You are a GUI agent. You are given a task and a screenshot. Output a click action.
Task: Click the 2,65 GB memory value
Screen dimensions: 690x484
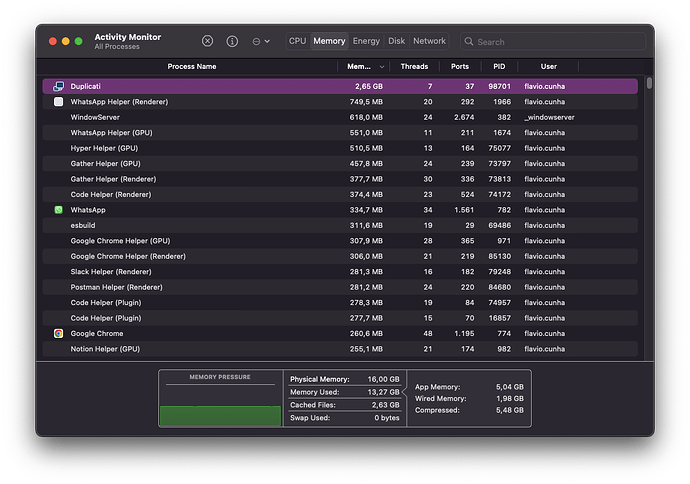pos(369,86)
